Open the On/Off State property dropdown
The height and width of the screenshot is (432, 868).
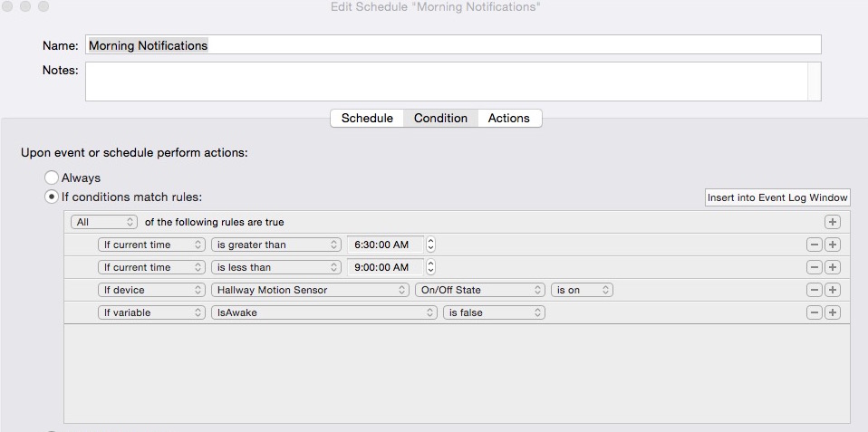click(x=480, y=290)
